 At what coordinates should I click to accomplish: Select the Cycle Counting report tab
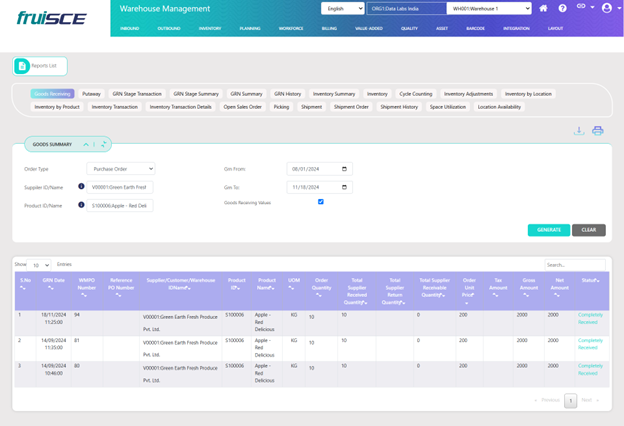(x=415, y=94)
